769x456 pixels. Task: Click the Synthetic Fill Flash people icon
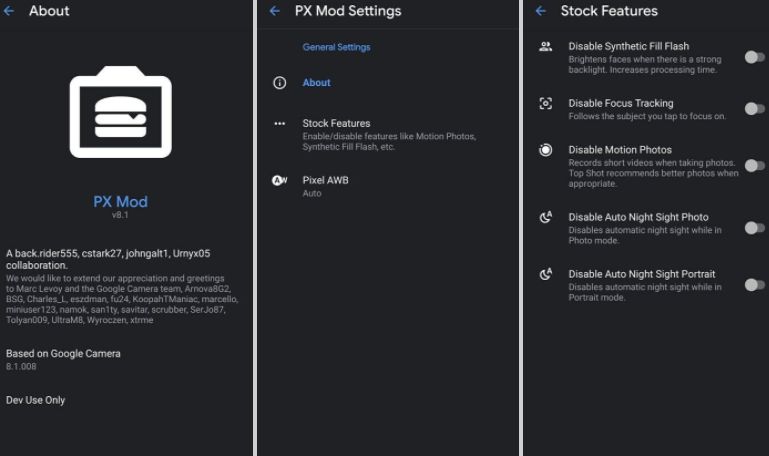545,46
